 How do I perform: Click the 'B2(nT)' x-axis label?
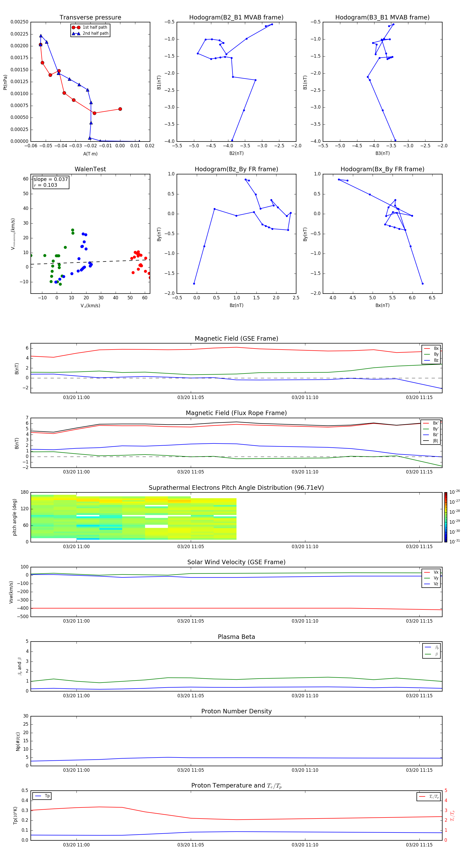click(x=236, y=153)
